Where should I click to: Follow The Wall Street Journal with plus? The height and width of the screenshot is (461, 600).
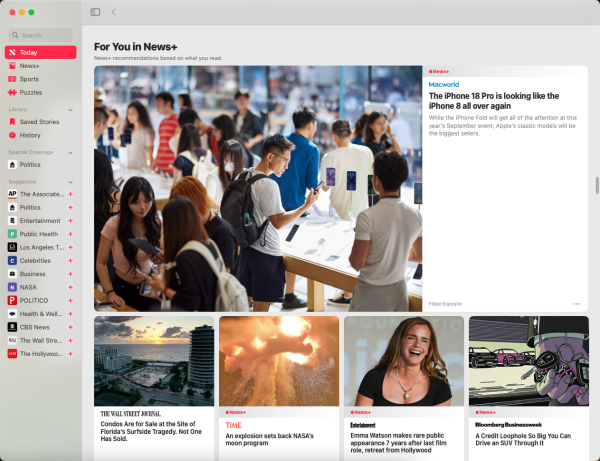[70, 340]
